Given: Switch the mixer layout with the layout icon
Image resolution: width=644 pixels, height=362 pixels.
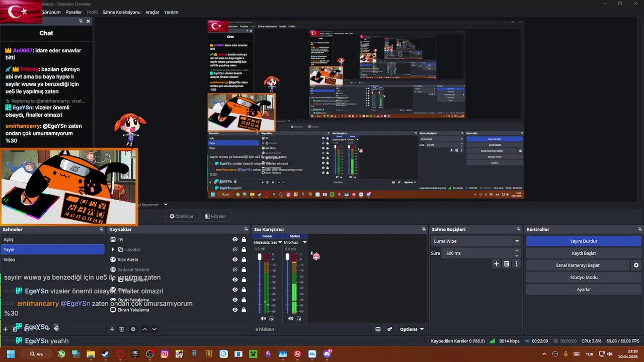Looking at the screenshot, I should 378,329.
